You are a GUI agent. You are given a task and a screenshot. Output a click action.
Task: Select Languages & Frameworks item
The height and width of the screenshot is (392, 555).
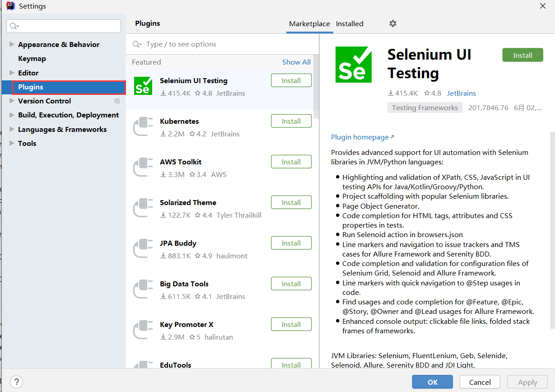pyautogui.click(x=62, y=129)
